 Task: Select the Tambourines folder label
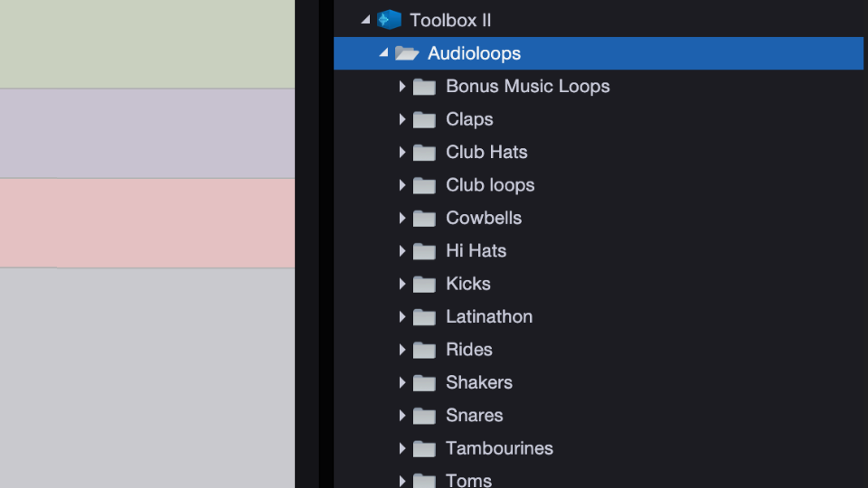pyautogui.click(x=499, y=448)
